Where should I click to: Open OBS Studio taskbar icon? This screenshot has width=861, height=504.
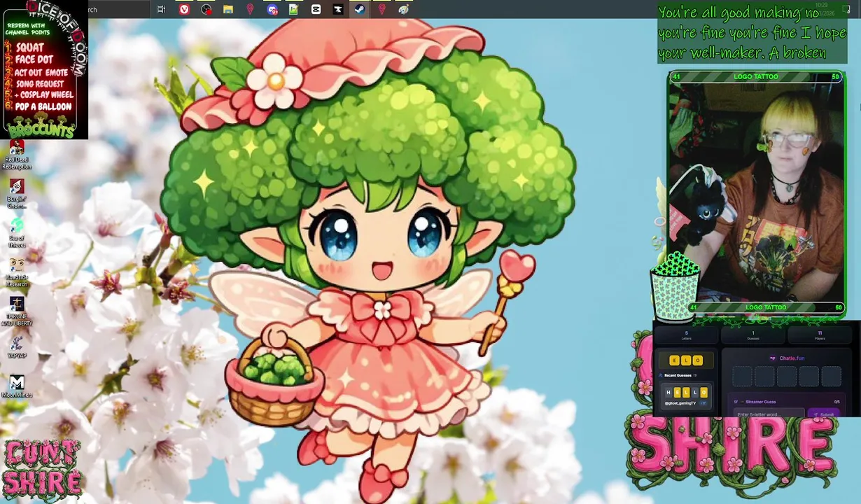tap(206, 9)
